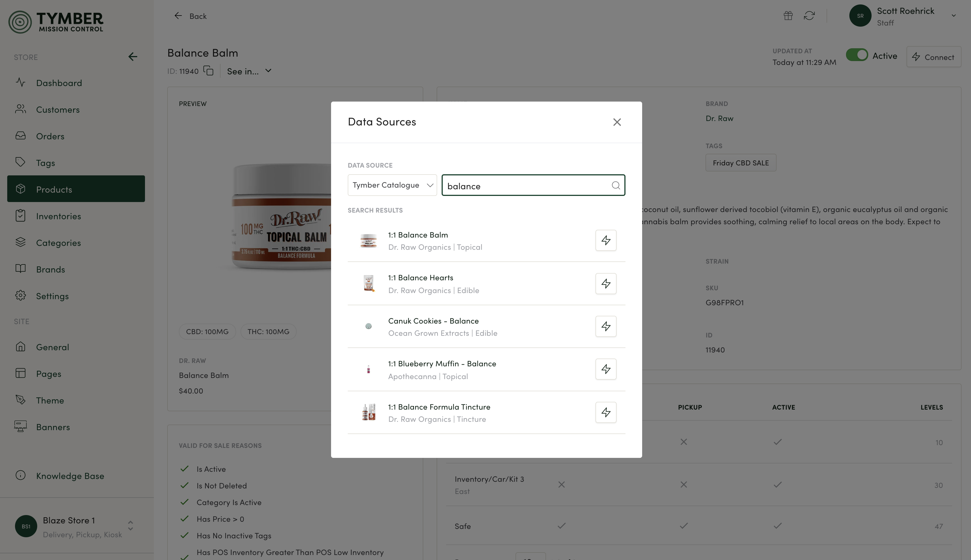Click the SKU value G98FPRO1
Viewport: 971px width, 560px height.
click(724, 303)
